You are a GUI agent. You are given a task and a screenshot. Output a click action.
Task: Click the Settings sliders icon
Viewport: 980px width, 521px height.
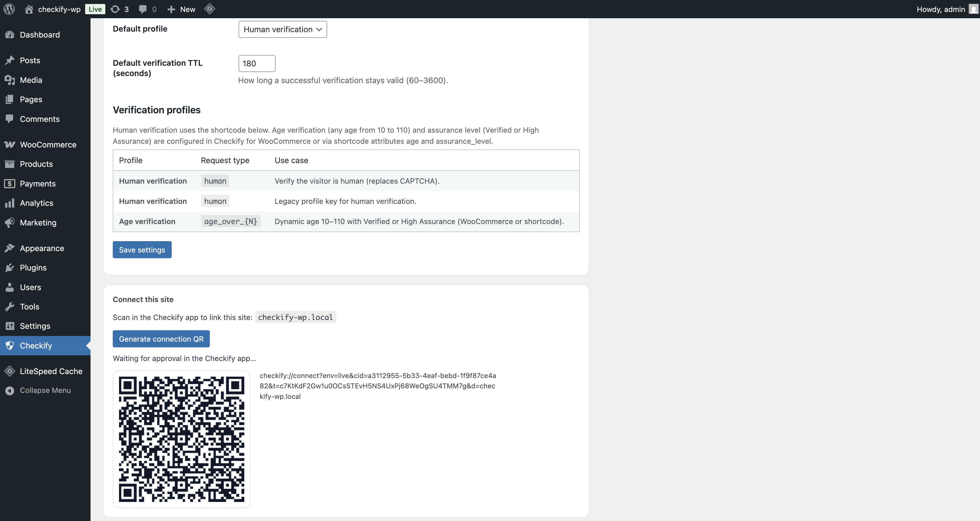coord(10,326)
